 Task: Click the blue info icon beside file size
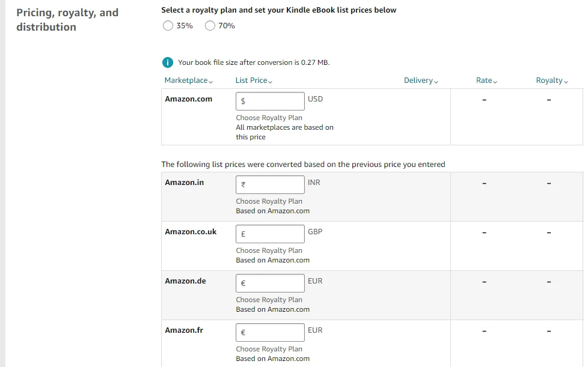pos(168,62)
